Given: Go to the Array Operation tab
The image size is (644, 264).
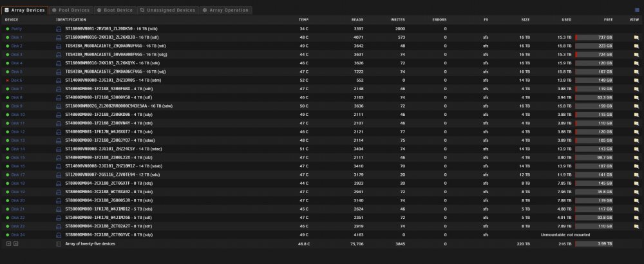Looking at the screenshot, I should coord(225,10).
